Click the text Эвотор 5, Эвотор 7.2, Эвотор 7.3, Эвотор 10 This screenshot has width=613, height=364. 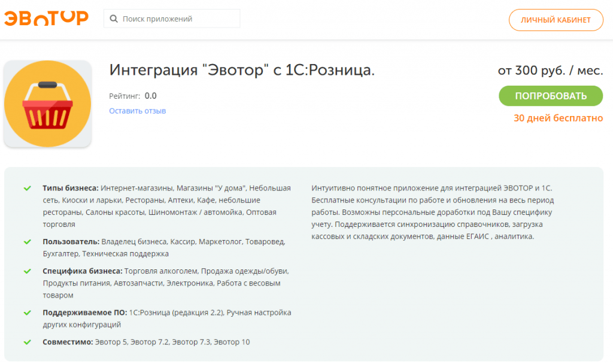click(172, 342)
